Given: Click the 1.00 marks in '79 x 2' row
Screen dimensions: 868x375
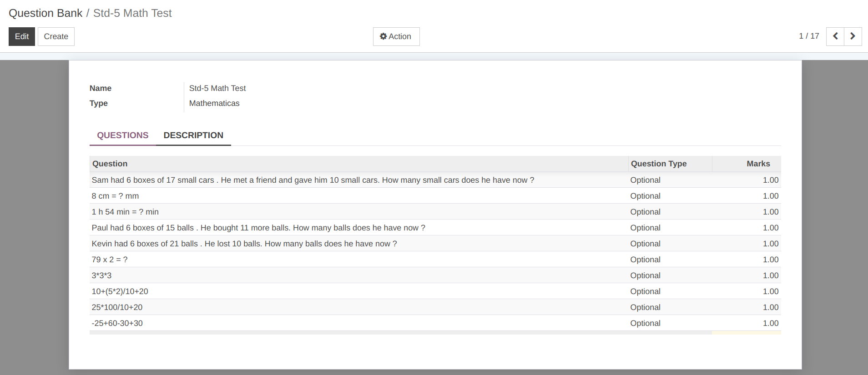Looking at the screenshot, I should 771,260.
